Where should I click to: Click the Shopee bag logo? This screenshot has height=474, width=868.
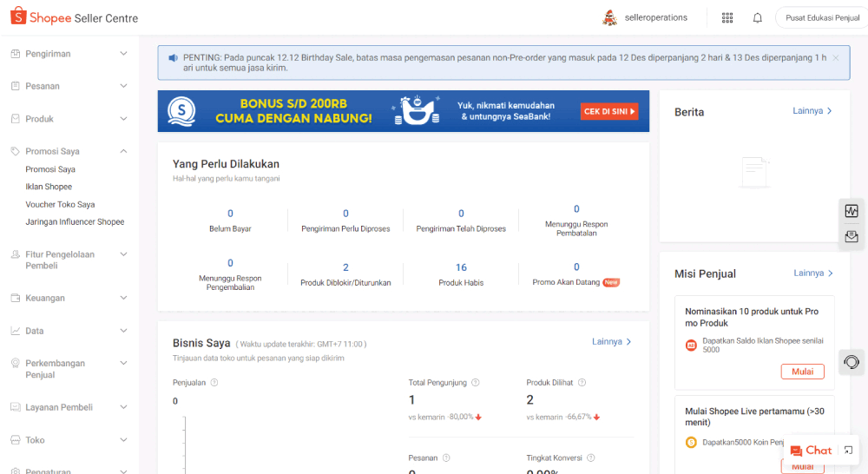(x=18, y=16)
